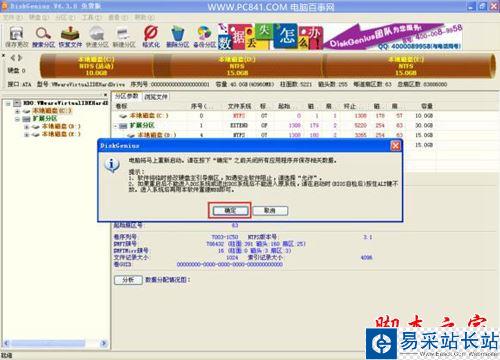Select the 快速分区 quick partition icon

click(97, 36)
